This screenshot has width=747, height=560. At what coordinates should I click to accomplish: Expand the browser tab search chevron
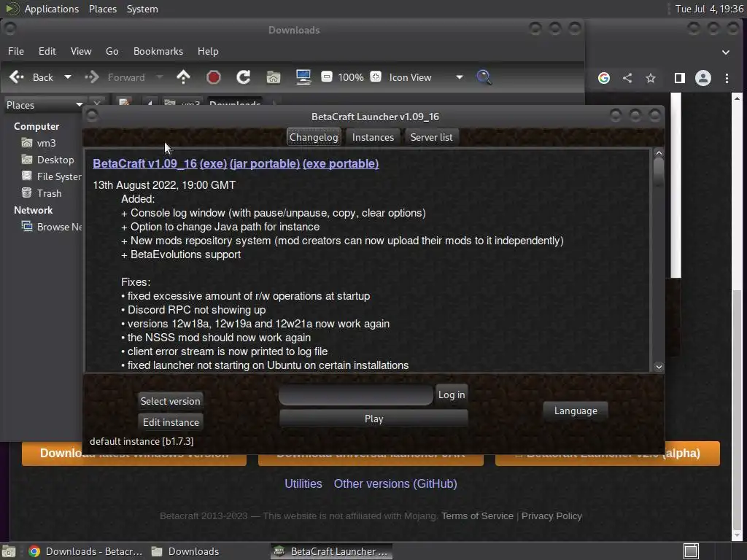[x=726, y=52]
